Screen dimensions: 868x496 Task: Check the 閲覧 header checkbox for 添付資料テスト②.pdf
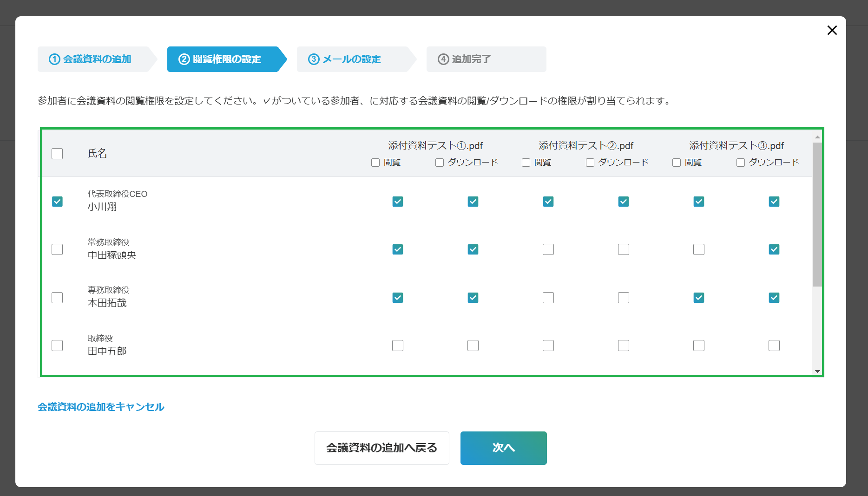click(x=526, y=162)
